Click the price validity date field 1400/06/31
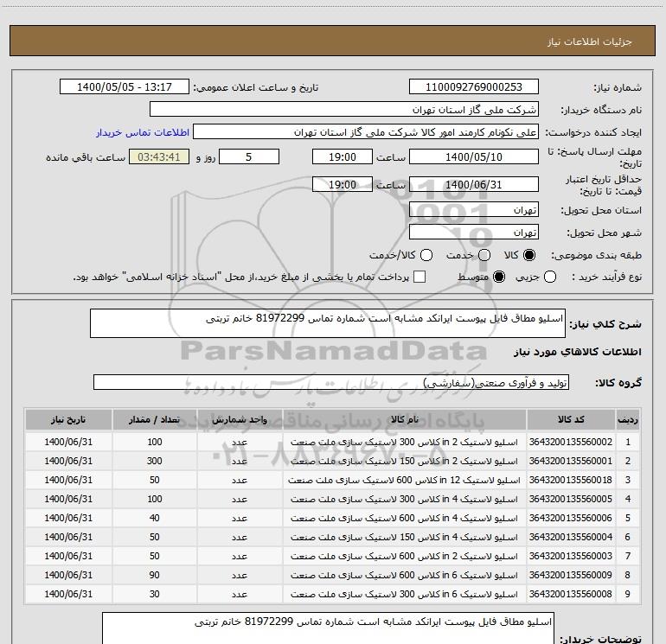The height and width of the screenshot is (644, 666). [x=474, y=185]
